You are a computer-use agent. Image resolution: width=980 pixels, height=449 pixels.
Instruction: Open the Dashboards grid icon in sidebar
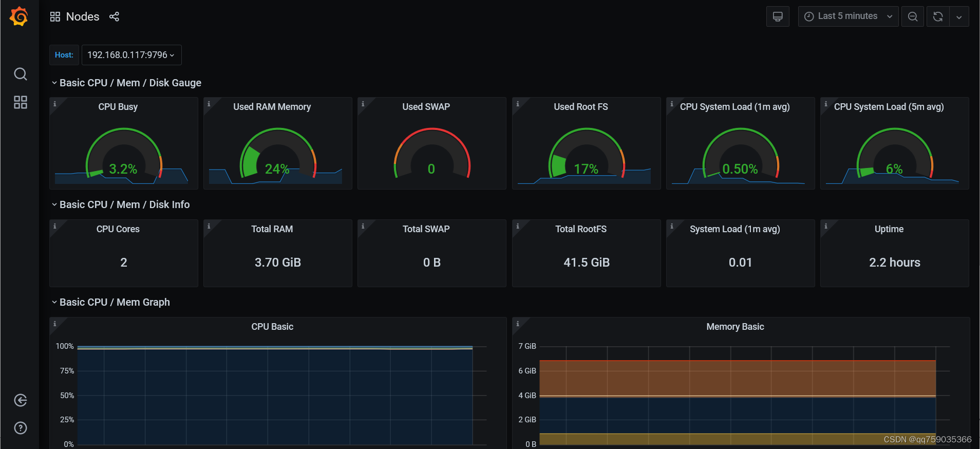(21, 102)
